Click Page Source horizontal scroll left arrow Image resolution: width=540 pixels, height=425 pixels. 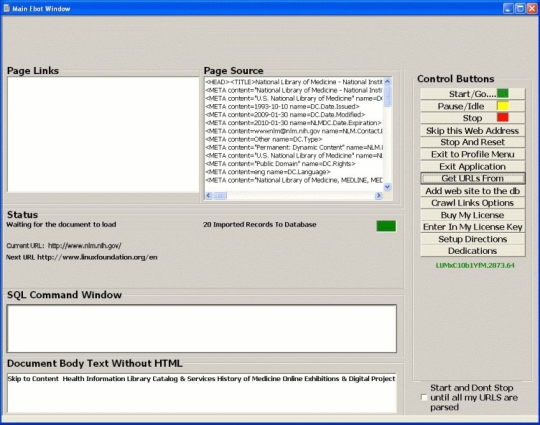pos(208,195)
